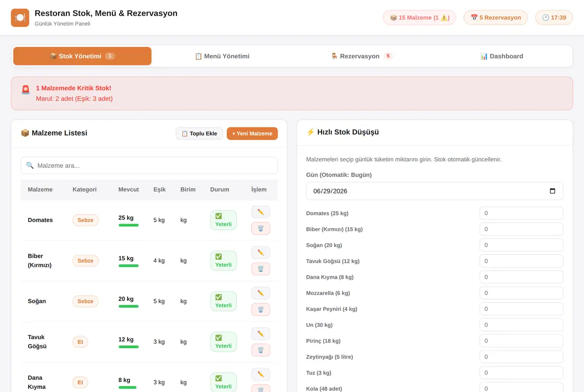Focus the Un (30 kg) input
Screen dimensions: 584x392
pyautogui.click(x=521, y=325)
